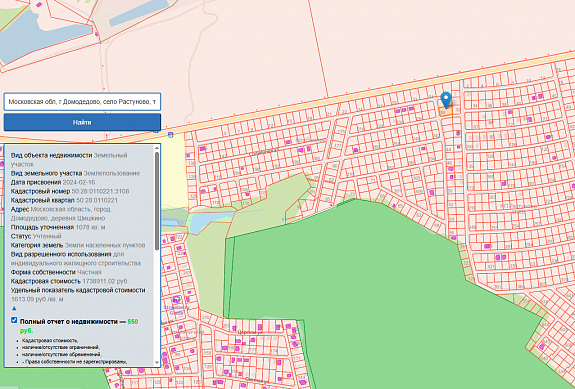Collapse details with the blue triangle arrow
Screen dimensions: 575x389
pyautogui.click(x=14, y=308)
